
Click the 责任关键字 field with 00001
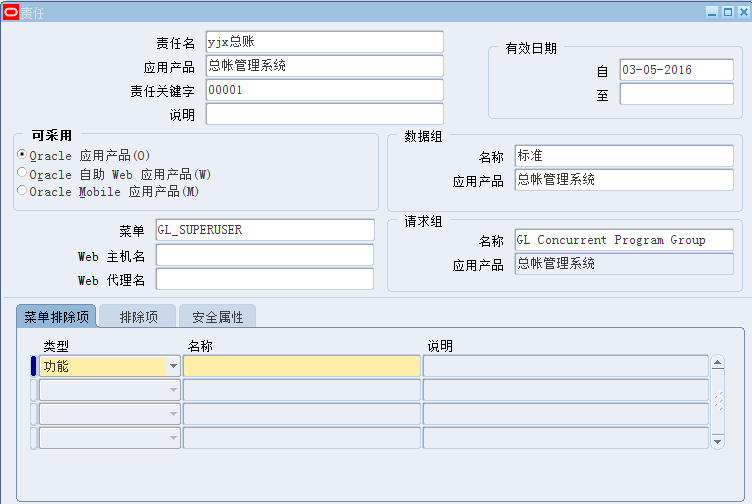click(325, 90)
